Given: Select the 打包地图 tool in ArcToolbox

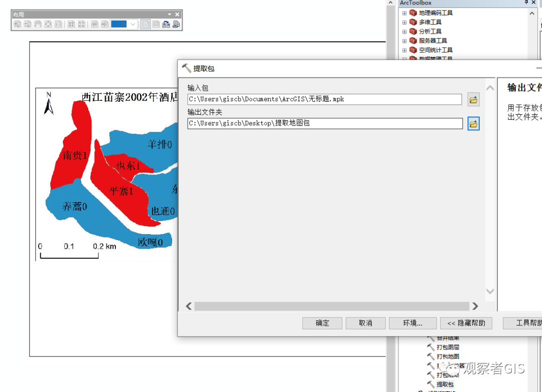Looking at the screenshot, I should tap(448, 356).
